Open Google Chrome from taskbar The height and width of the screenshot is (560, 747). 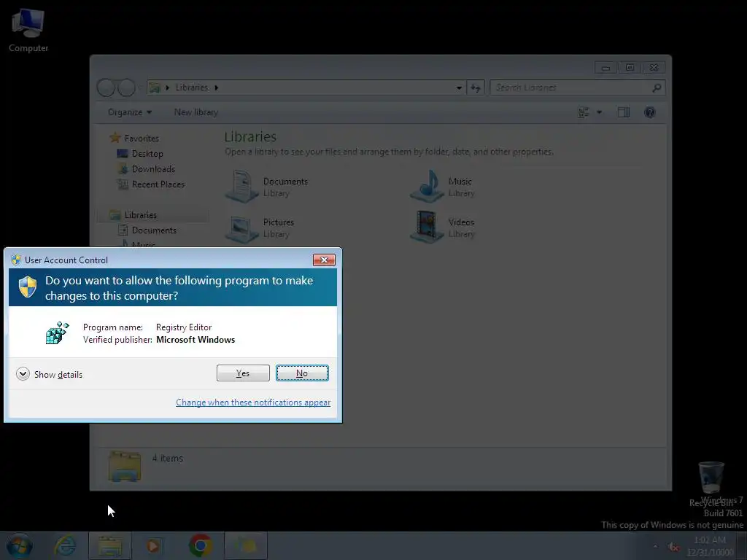click(201, 545)
